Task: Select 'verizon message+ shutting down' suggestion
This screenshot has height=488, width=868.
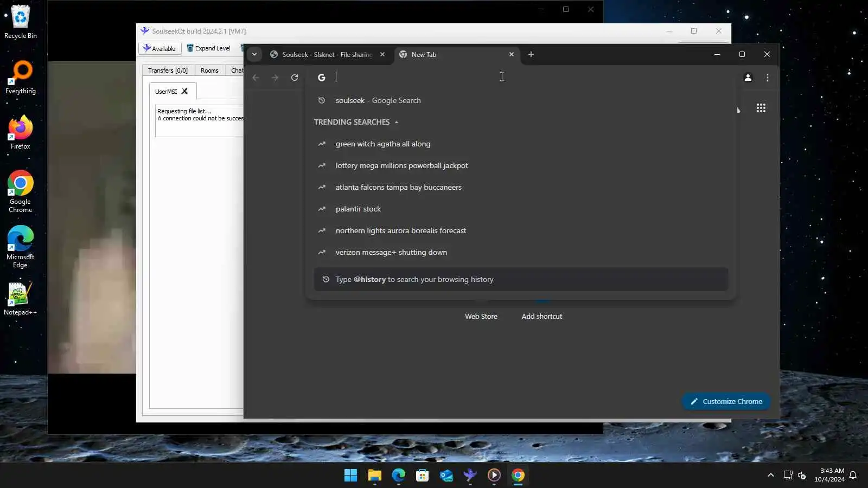Action: click(x=521, y=252)
